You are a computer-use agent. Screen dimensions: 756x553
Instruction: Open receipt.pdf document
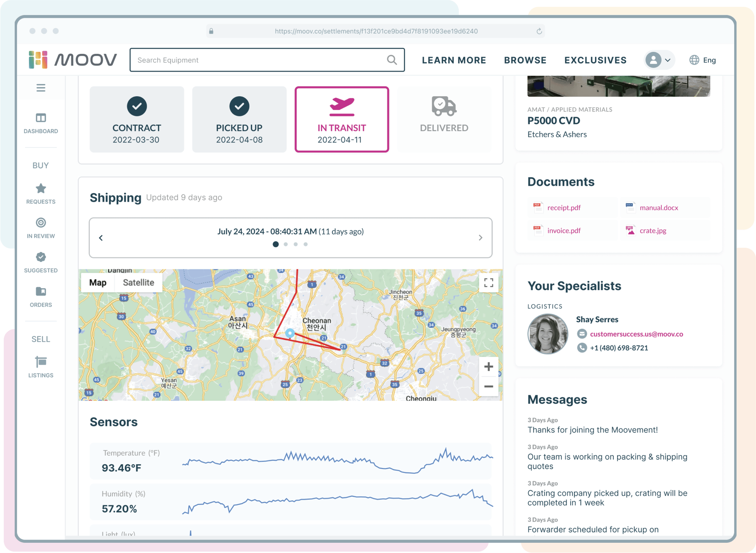click(564, 208)
